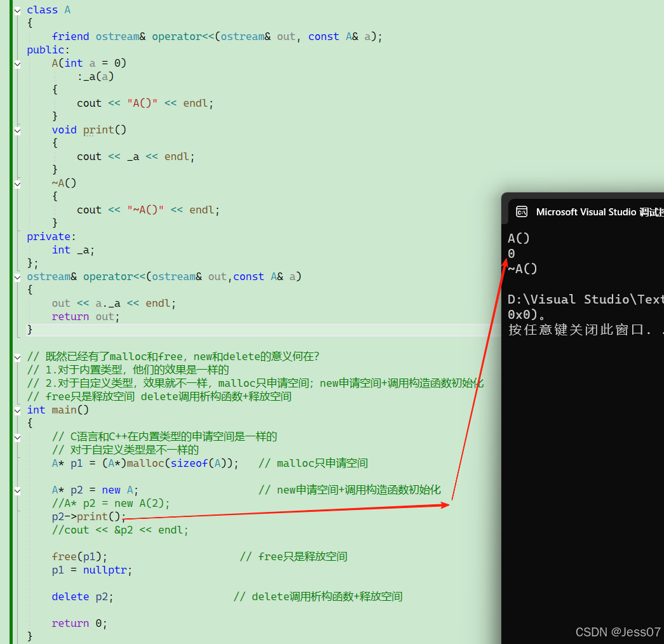Click the 'int _a;' member declaration
This screenshot has width=664, height=644.
(73, 250)
